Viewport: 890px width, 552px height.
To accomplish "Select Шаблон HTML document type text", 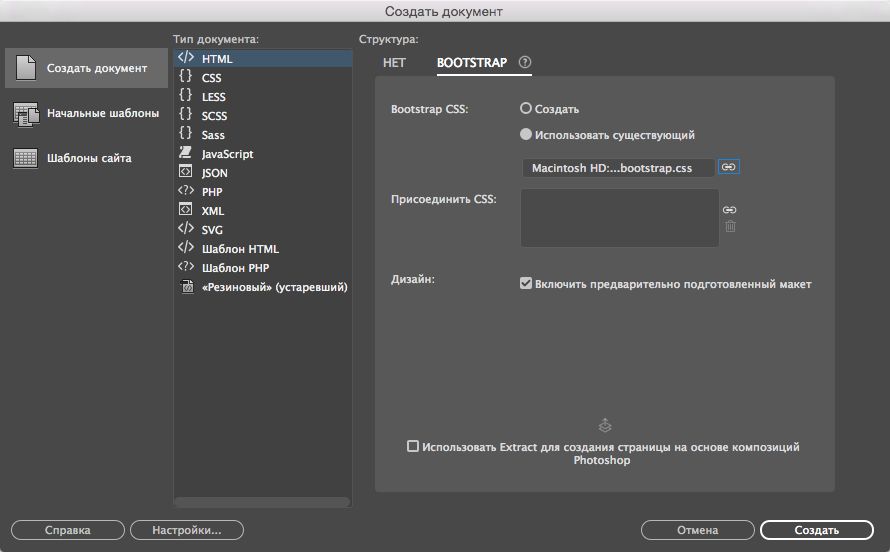I will tap(240, 249).
